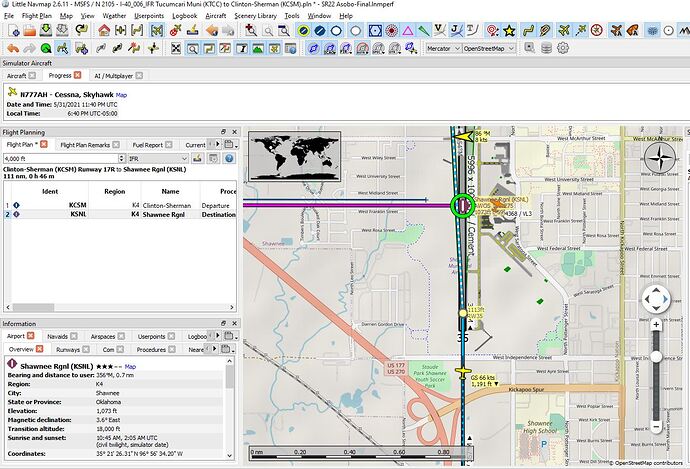Click the Userpoints yellow star icon
The width and height of the screenshot is (690, 469).
[x=509, y=30]
